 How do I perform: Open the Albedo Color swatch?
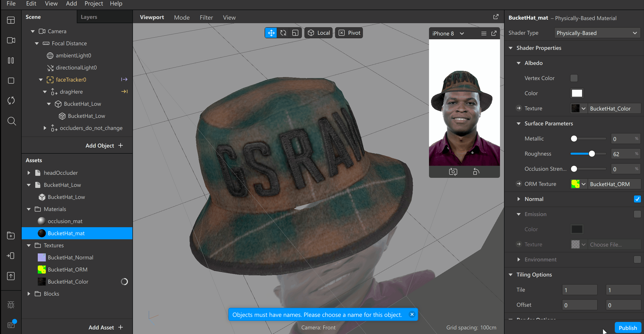577,93
